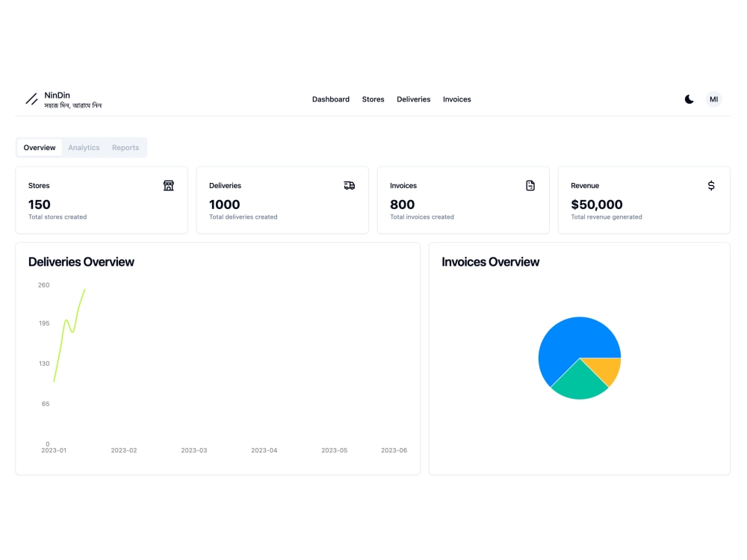Click the 2023-05 axis label
The height and width of the screenshot is (560, 747).
click(335, 450)
